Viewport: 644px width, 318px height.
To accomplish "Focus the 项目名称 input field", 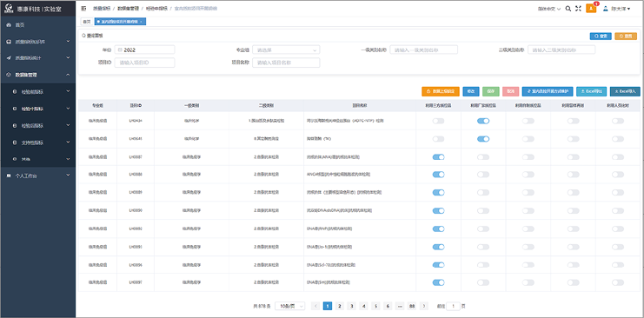I will [286, 63].
